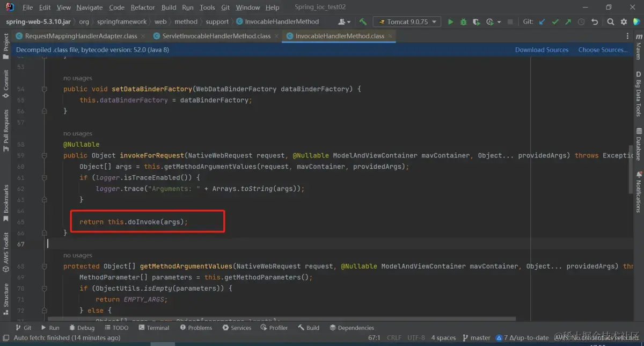Viewport: 644px width, 346px height.
Task: Toggle the Project side panel
Action: [6, 46]
